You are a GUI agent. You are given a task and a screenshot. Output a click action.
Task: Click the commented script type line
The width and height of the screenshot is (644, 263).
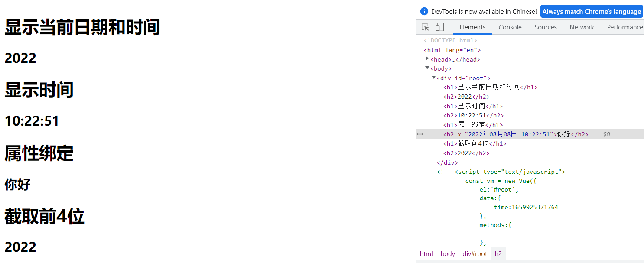pos(501,172)
